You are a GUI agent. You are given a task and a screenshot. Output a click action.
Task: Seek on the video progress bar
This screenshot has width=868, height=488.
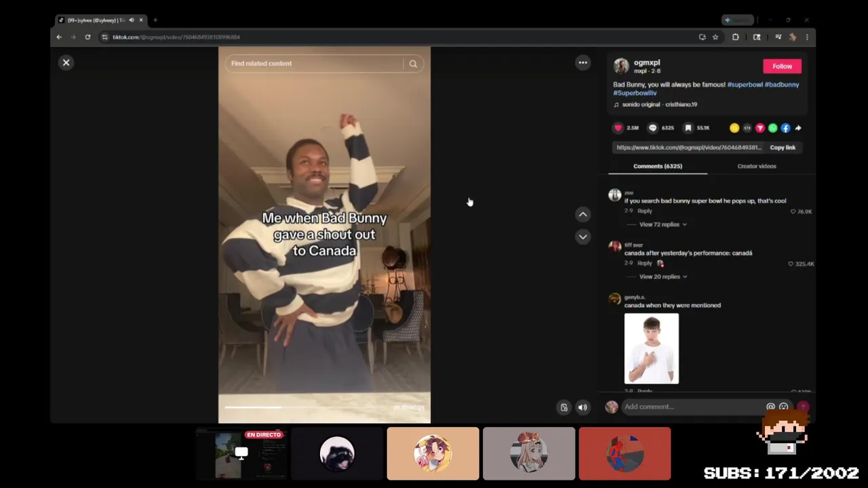point(324,407)
